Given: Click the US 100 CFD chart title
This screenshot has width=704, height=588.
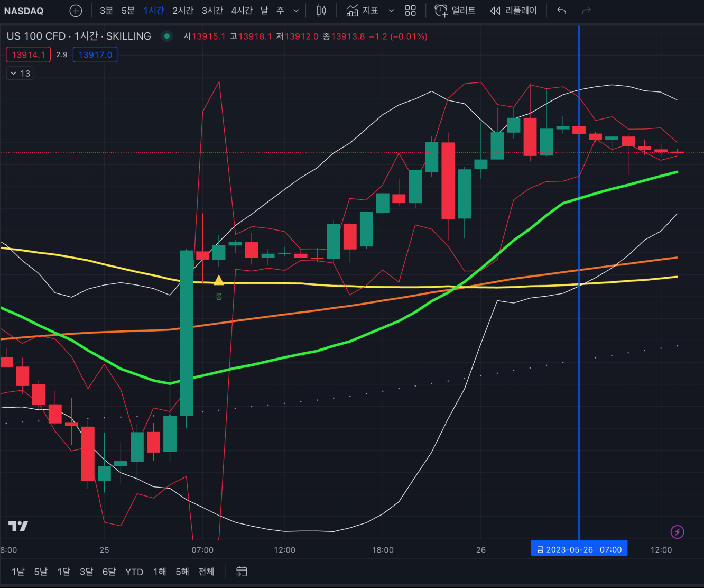Looking at the screenshot, I should tap(79, 36).
